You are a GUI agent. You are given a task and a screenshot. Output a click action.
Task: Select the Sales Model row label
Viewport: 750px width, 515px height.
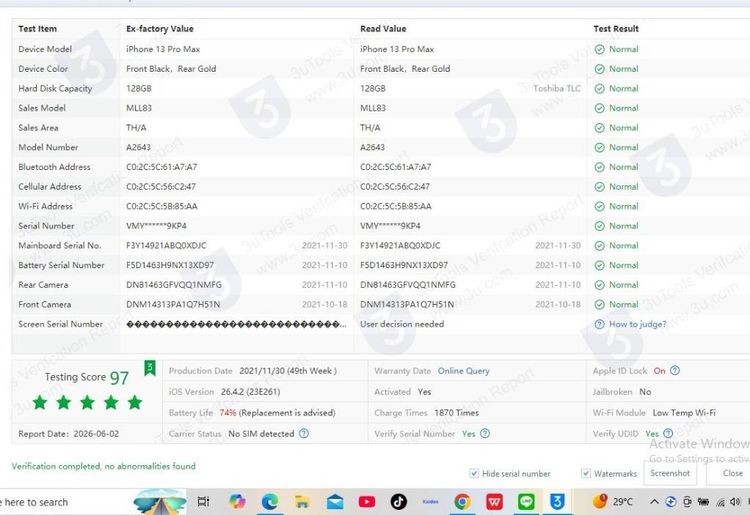coord(42,108)
